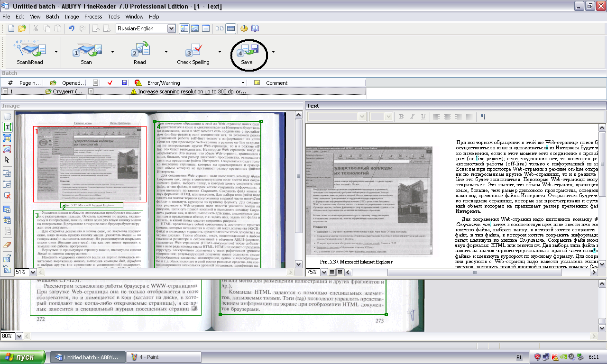Click the image window vertical scrollbar

click(299, 190)
